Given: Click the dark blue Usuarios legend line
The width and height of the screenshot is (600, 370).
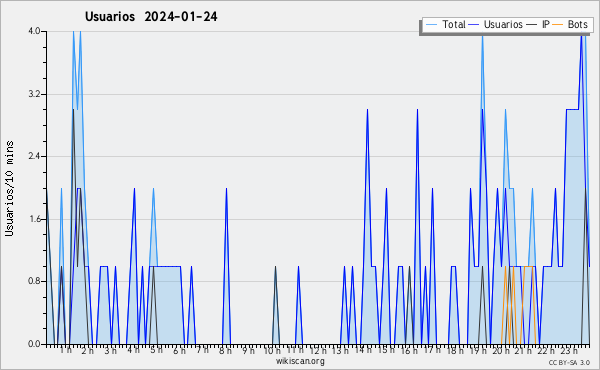Looking at the screenshot, I should 474,25.
